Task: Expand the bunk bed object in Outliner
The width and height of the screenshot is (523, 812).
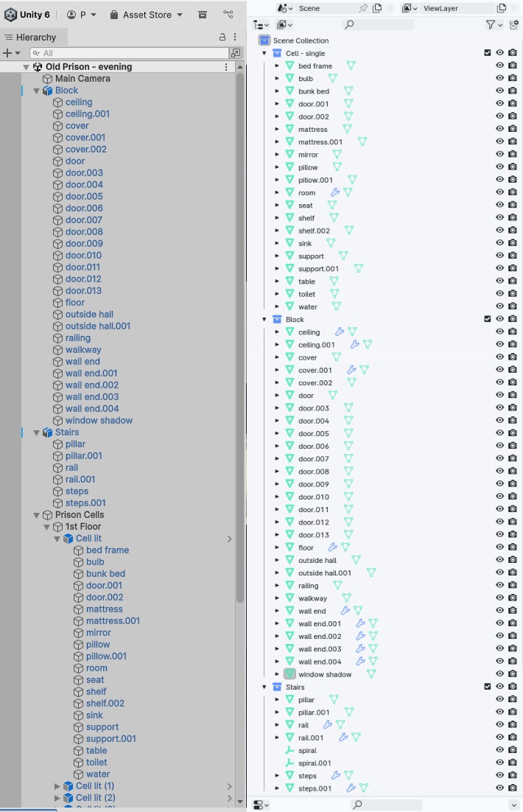Action: pos(277,91)
